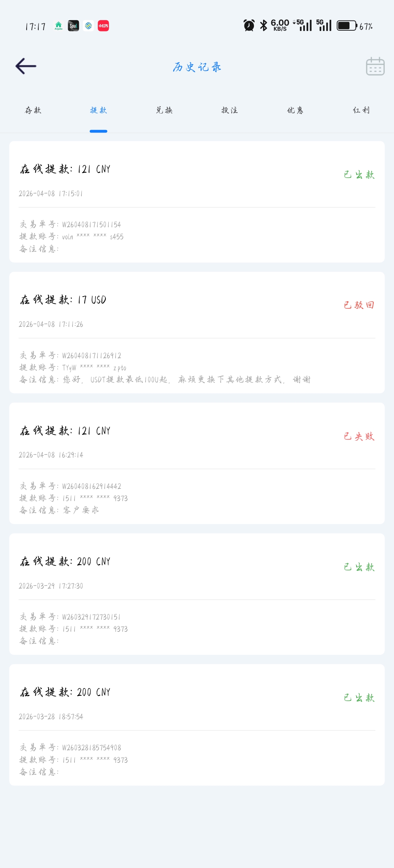This screenshot has width=394, height=868.
Task: Open the 优惠 tab
Action: (295, 110)
